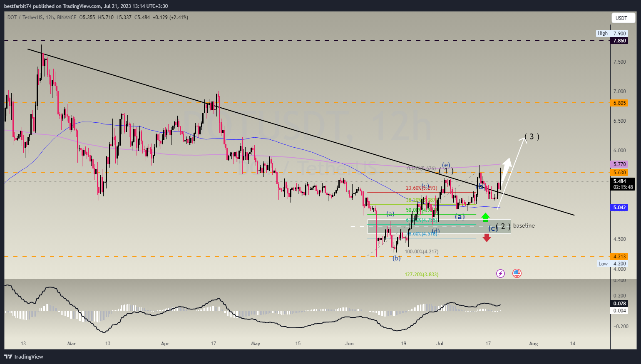Click the US flag economic event icon
The image size is (641, 364).
(x=517, y=273)
